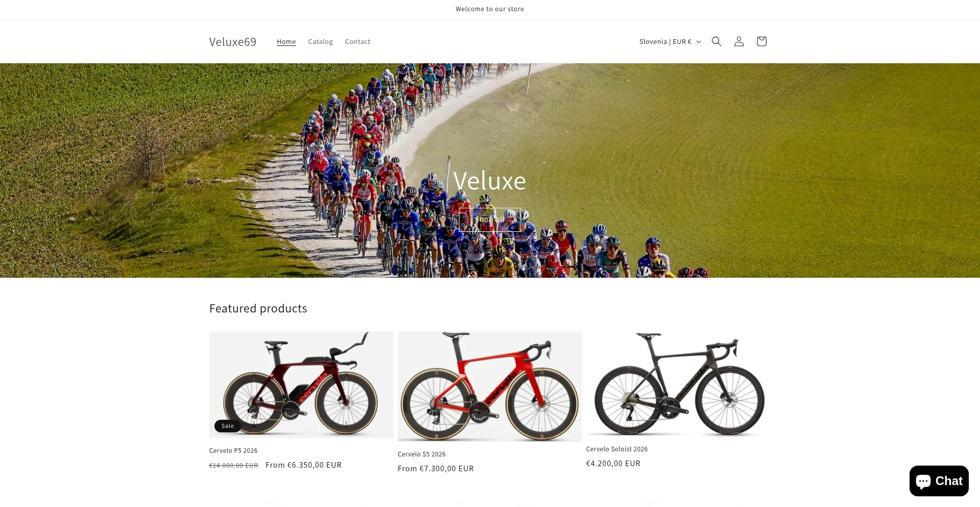The height and width of the screenshot is (507, 980).
Task: Expand the Slovenia | EUR € country selector
Action: [x=670, y=42]
